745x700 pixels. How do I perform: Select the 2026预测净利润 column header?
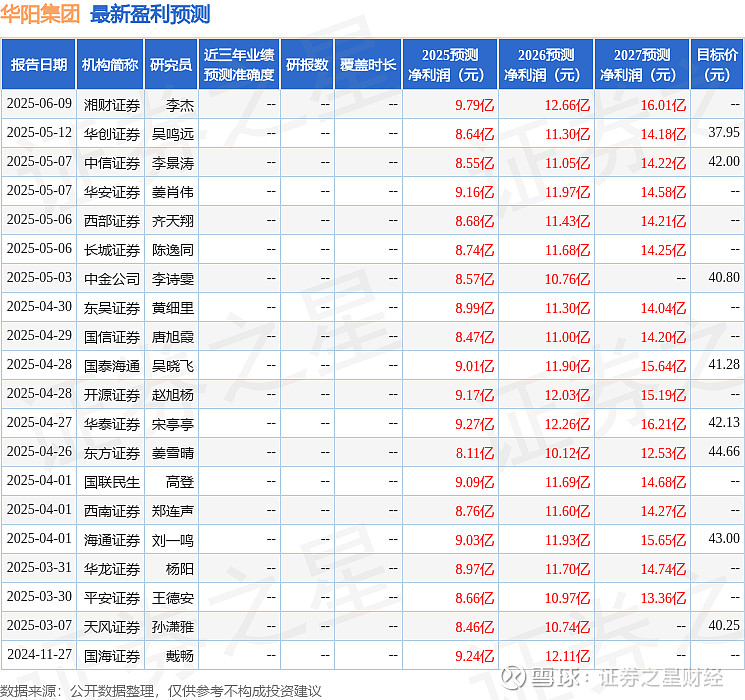point(546,64)
